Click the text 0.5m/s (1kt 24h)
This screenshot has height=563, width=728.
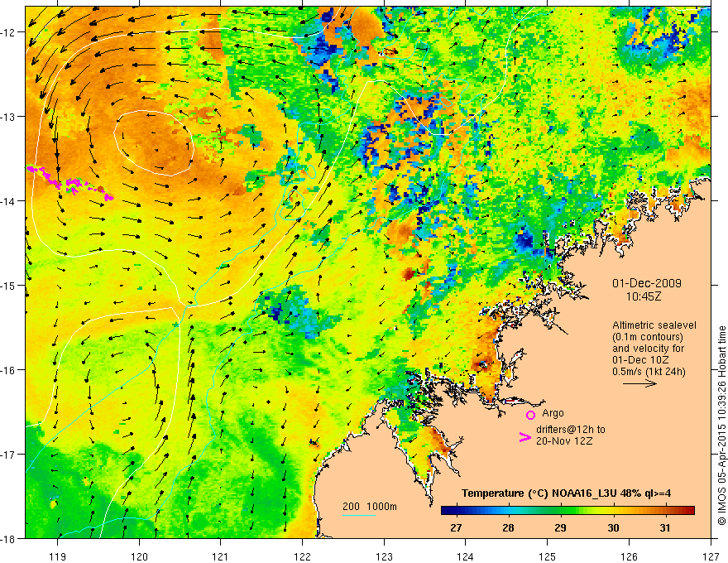pyautogui.click(x=649, y=371)
